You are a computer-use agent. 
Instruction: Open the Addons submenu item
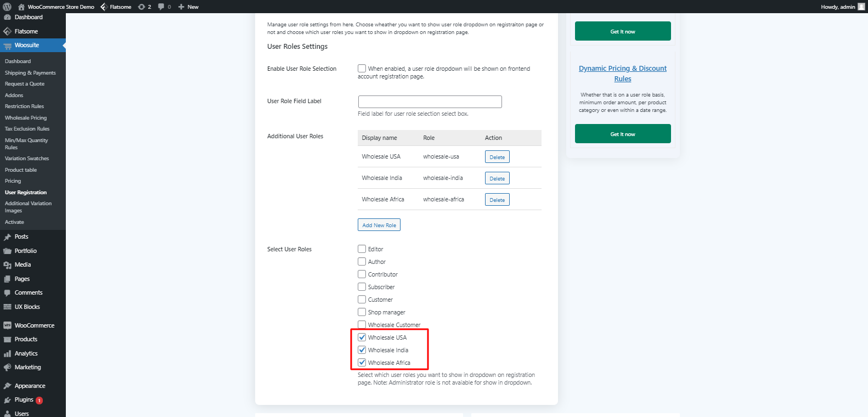[x=14, y=95]
